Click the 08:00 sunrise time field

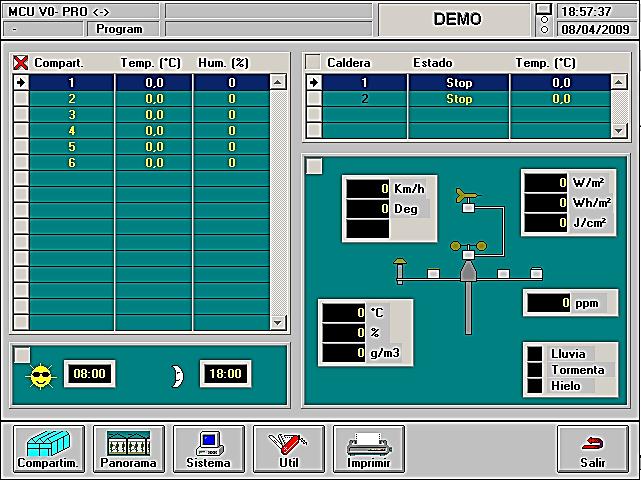[89, 374]
